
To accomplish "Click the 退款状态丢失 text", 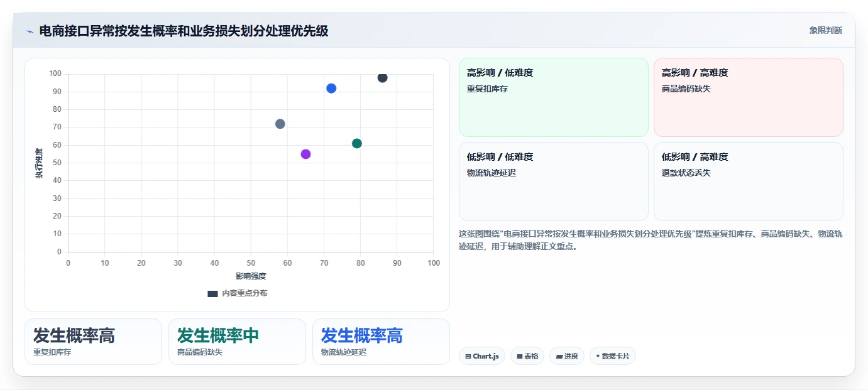I will 686,173.
